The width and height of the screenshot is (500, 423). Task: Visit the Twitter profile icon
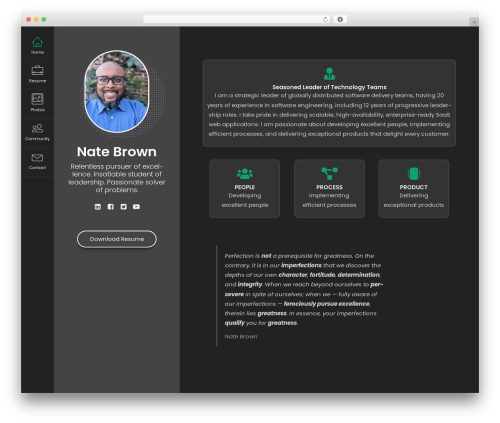pos(123,207)
